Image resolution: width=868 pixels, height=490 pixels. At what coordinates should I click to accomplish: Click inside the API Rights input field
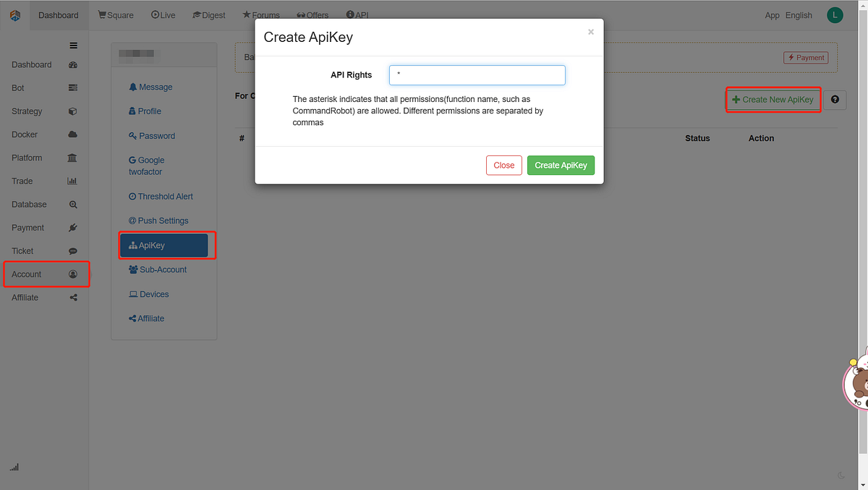coord(477,74)
